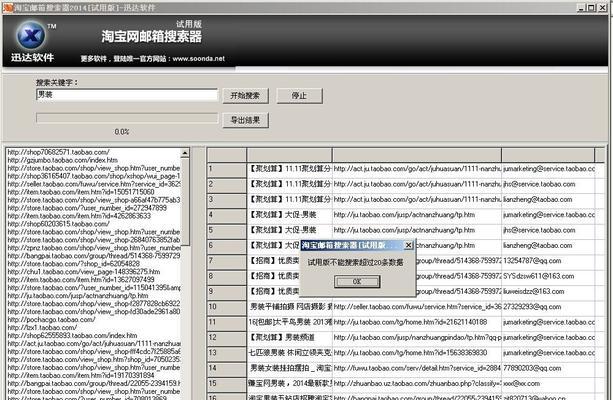Viewport: 613px width, 400px height.
Task: Click the 迅达软件 X logo icon
Action: click(30, 36)
